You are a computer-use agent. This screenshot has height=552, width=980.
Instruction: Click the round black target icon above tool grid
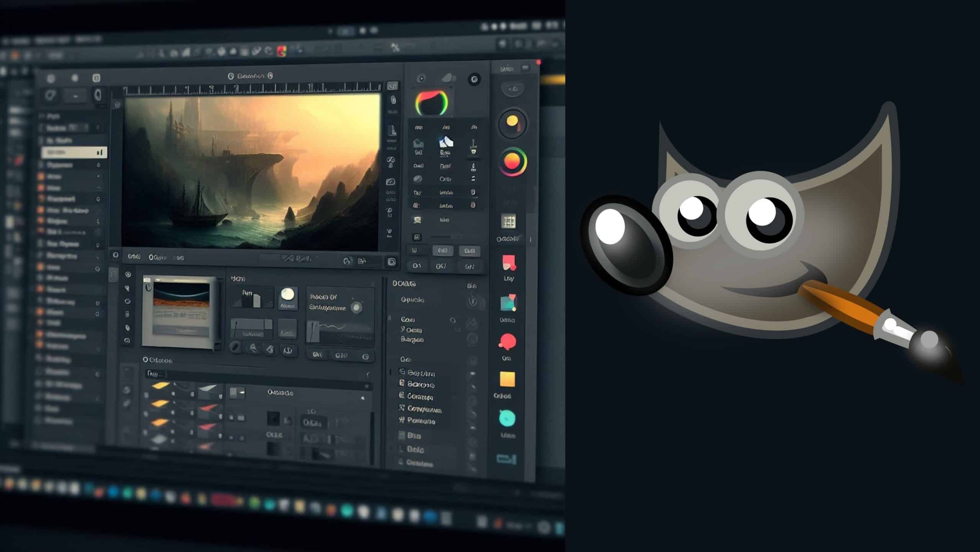pyautogui.click(x=474, y=79)
